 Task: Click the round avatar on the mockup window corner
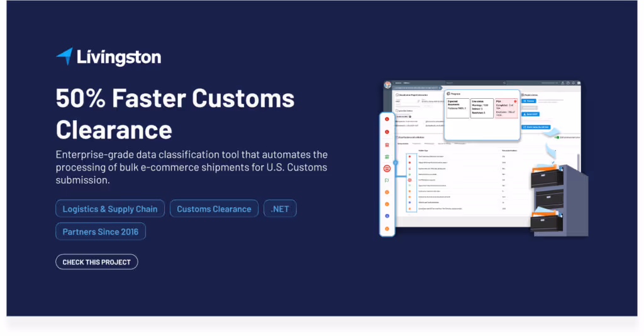click(x=387, y=85)
